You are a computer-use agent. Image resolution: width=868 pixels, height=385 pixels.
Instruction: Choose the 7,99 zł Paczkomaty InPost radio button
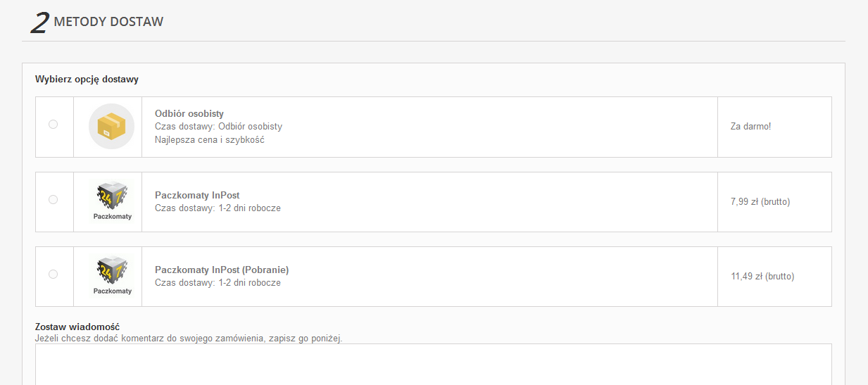pos(53,200)
